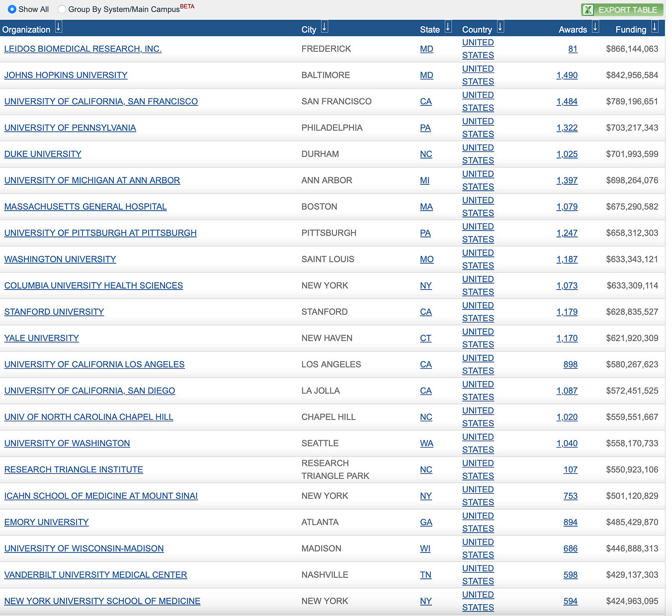Open University of California Los Angeles link
This screenshot has height=616, width=672.
(x=94, y=365)
